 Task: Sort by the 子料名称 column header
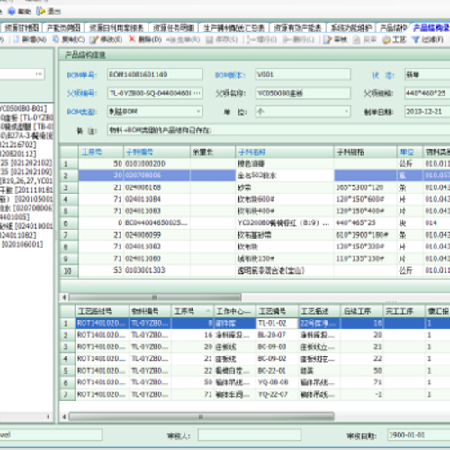[285, 152]
